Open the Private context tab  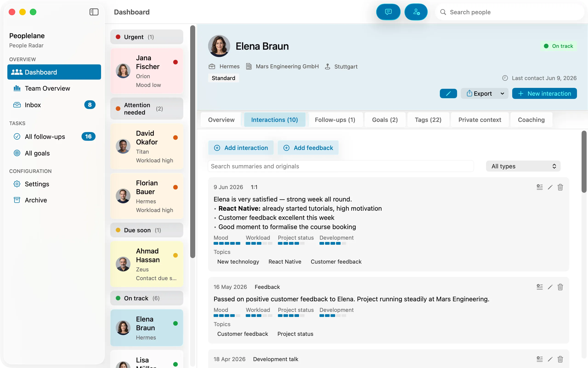coord(479,120)
